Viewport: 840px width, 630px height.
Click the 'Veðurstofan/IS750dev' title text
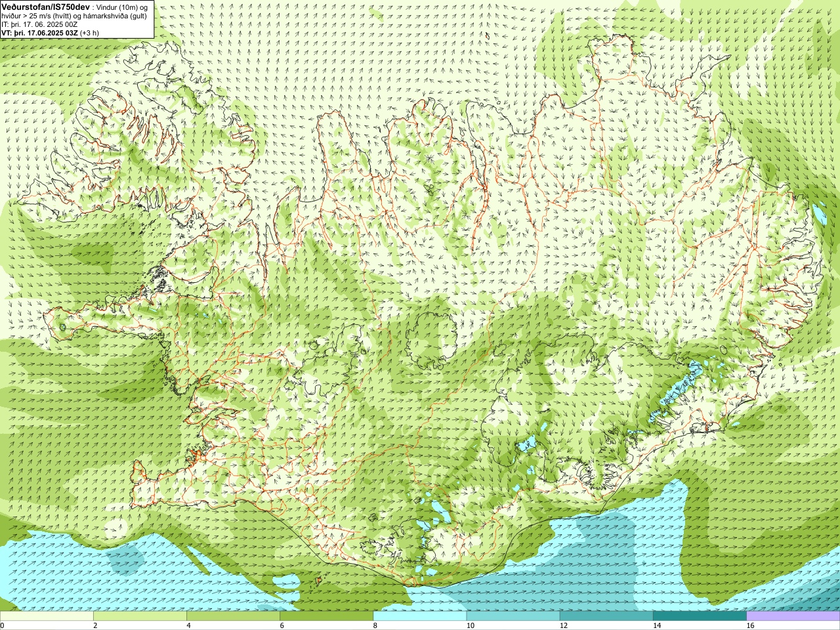(45, 7)
